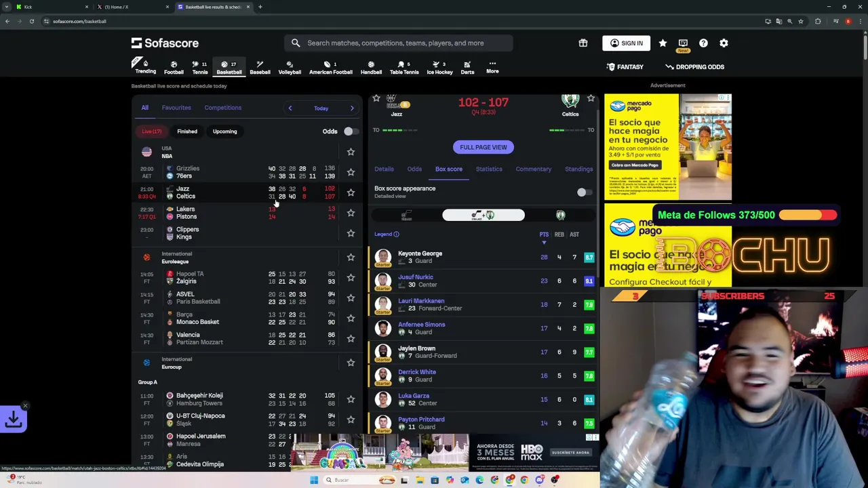Toggle the Odds switch on
Viewport: 868px width, 488px height.
pos(350,131)
